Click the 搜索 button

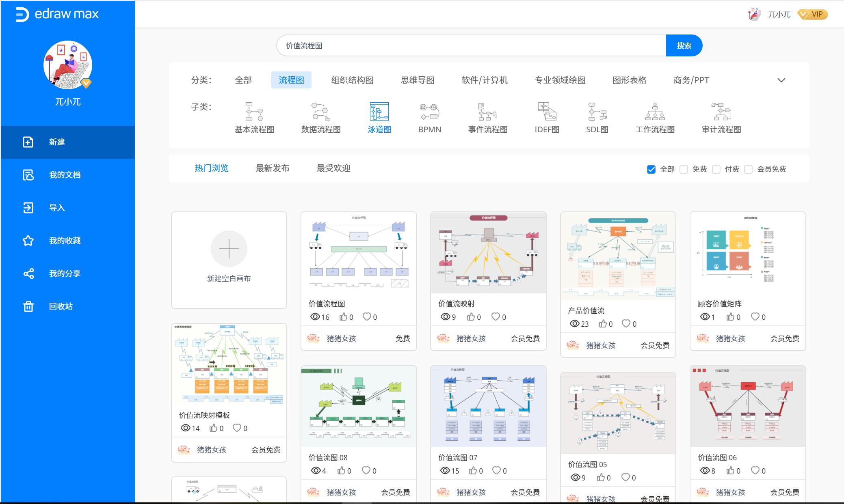point(684,45)
